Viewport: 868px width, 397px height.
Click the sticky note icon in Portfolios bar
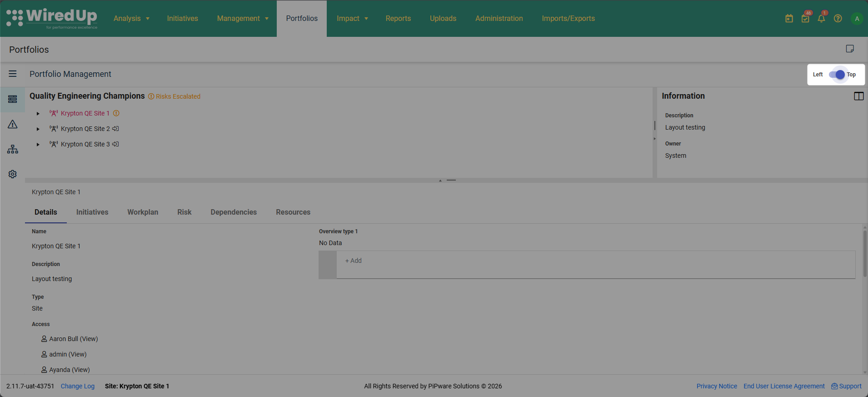point(850,49)
